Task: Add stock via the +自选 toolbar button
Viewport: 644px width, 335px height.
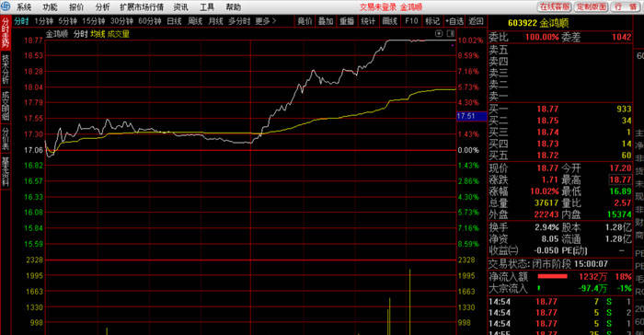Action: (454, 21)
